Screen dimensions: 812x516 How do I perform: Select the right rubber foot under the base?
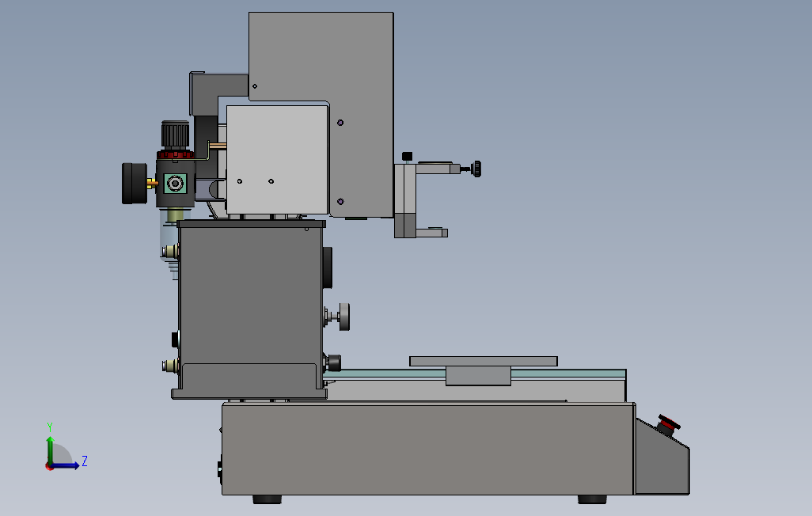click(x=592, y=499)
